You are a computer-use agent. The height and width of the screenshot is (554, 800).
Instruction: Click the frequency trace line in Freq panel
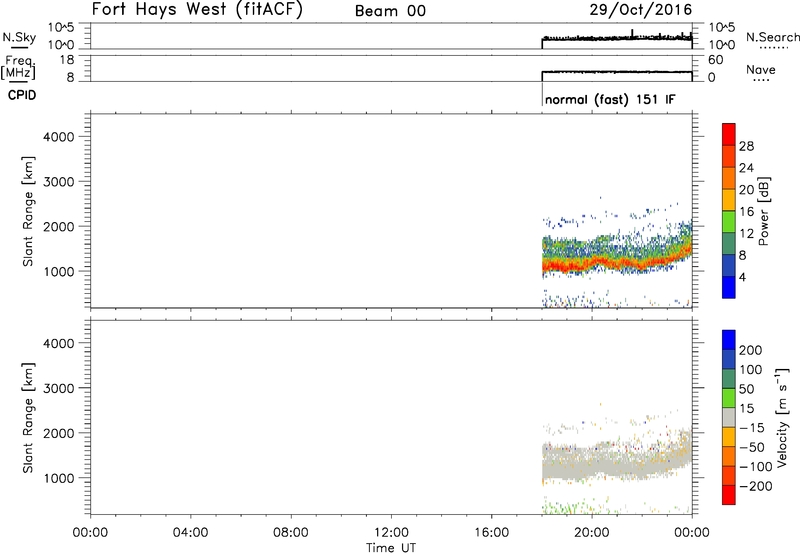[x=617, y=72]
